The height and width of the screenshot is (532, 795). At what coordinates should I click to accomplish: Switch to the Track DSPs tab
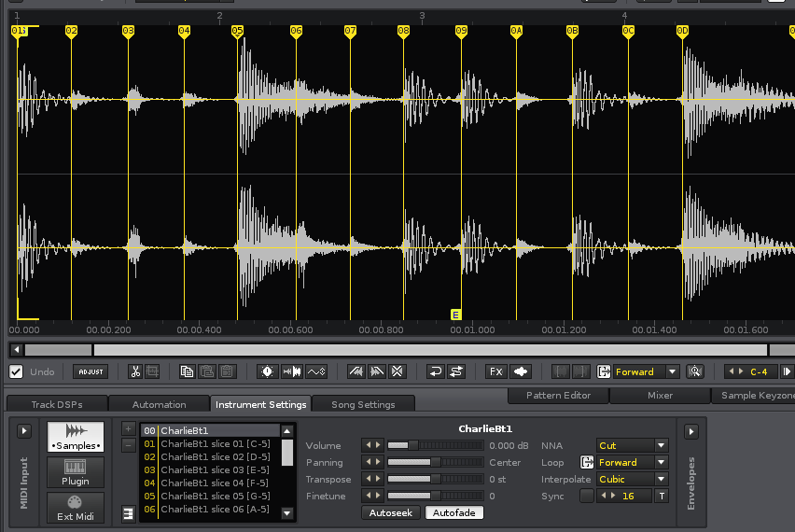(57, 404)
